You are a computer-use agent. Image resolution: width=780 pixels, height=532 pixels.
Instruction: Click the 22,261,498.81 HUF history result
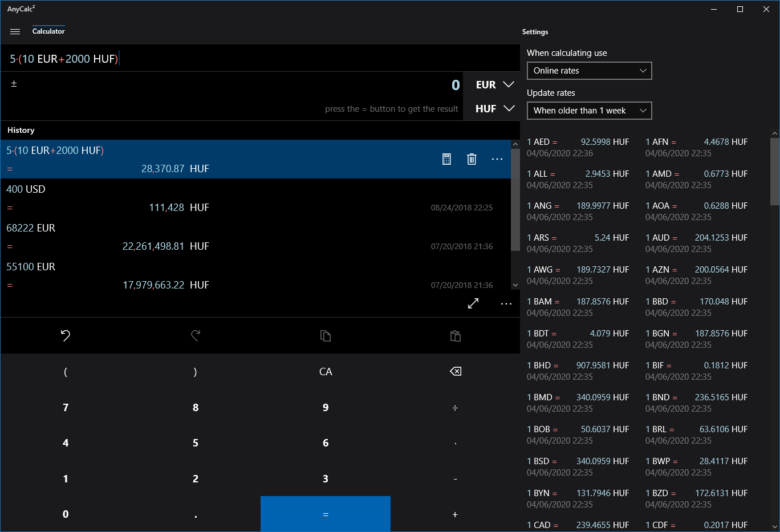point(166,246)
